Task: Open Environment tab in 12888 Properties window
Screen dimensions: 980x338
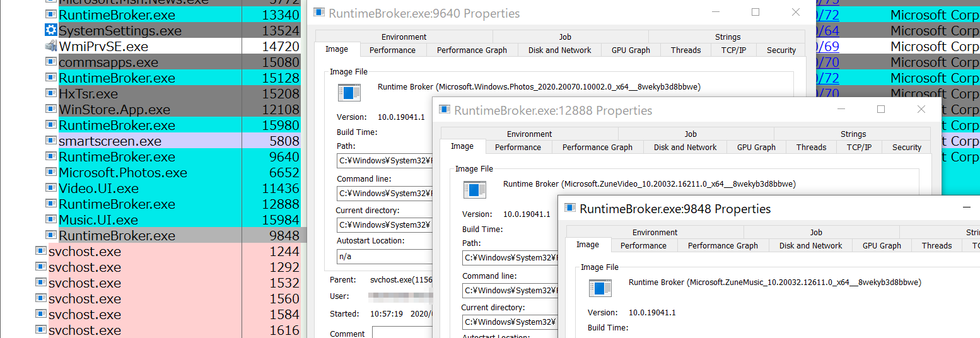Action: pos(529,134)
